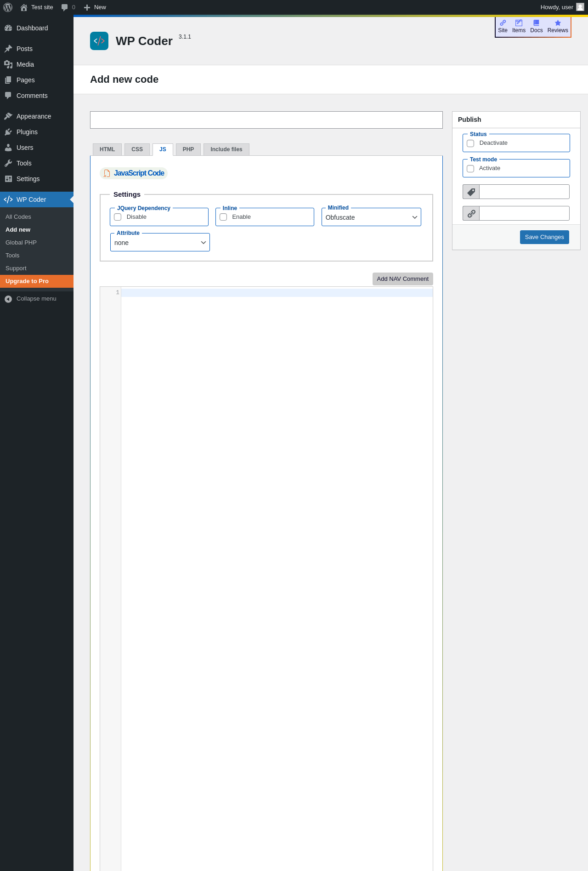Click the Tools wrench icon
Screen dimensions: 588x871
8,163
